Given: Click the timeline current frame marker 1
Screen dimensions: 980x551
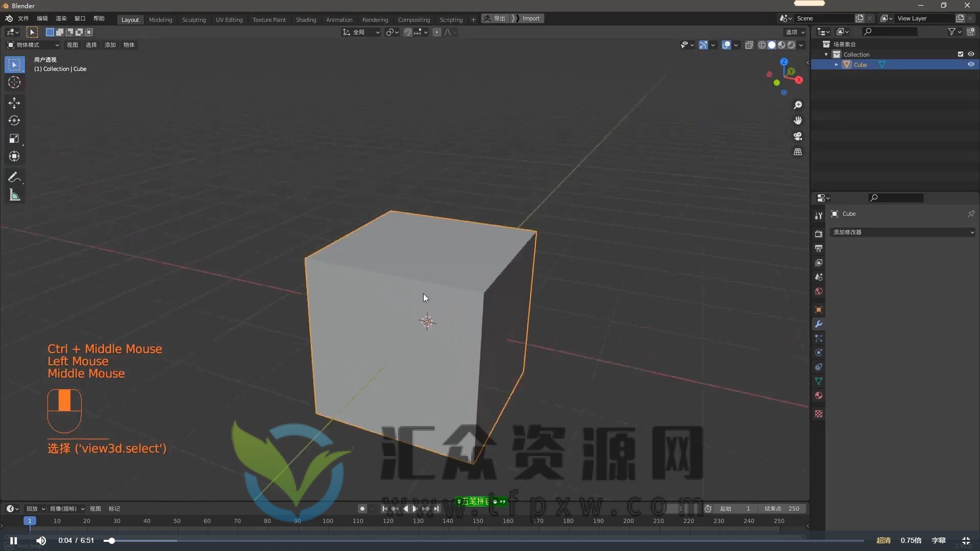Looking at the screenshot, I should coord(30,521).
